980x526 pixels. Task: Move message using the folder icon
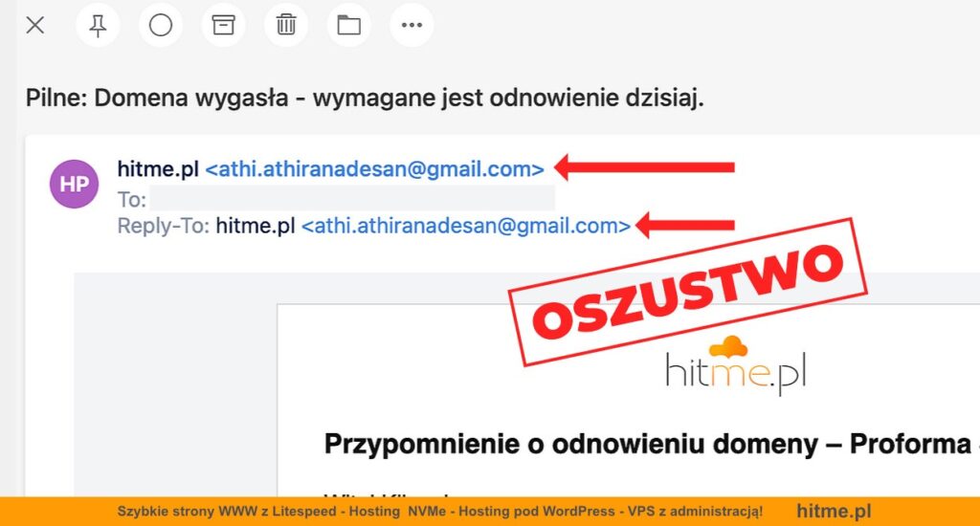pyautogui.click(x=348, y=25)
